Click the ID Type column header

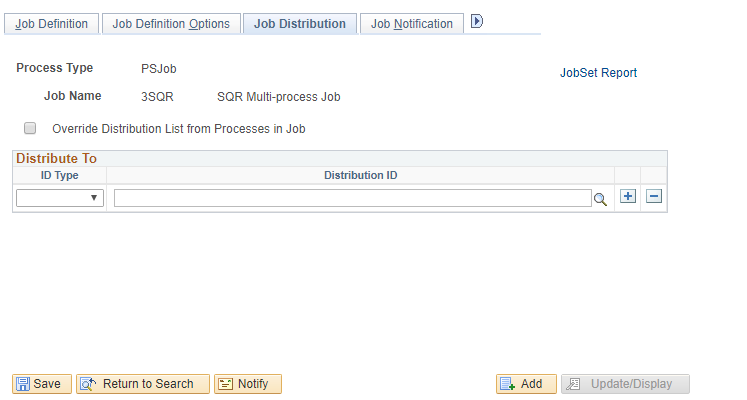pos(59,175)
